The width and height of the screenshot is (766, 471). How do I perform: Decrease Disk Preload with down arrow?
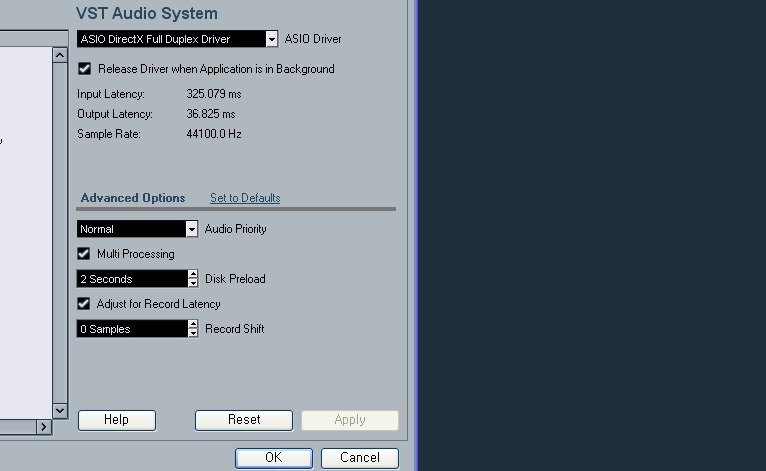click(x=193, y=283)
